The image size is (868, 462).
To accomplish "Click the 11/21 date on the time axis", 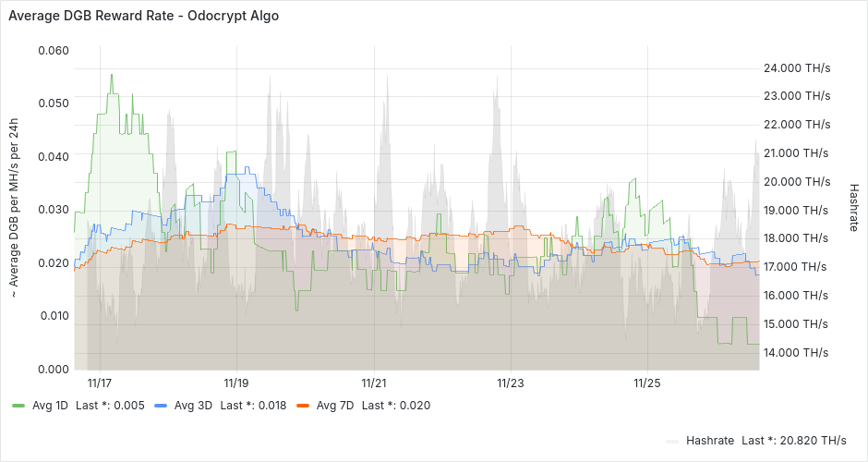I will pos(373,383).
